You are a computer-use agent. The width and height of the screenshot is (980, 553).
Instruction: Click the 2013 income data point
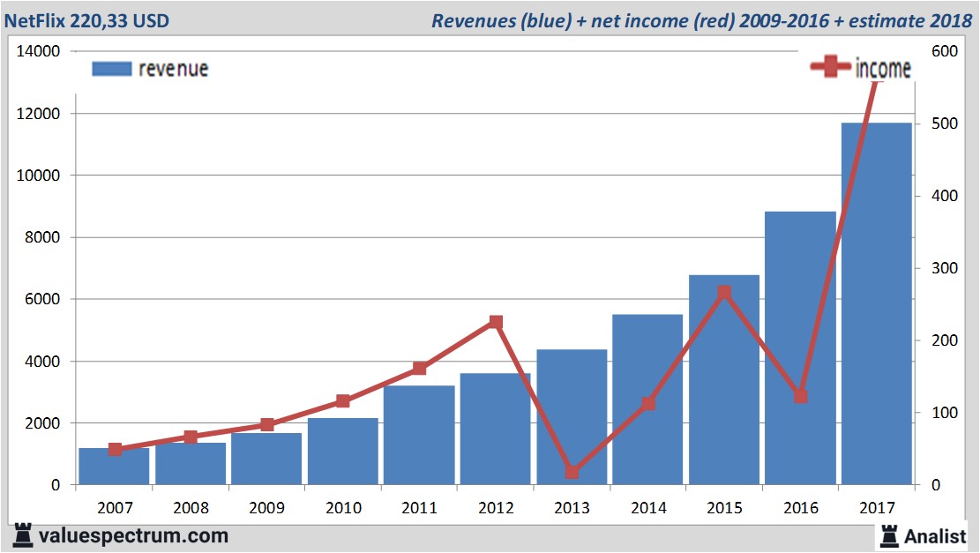[x=572, y=472]
